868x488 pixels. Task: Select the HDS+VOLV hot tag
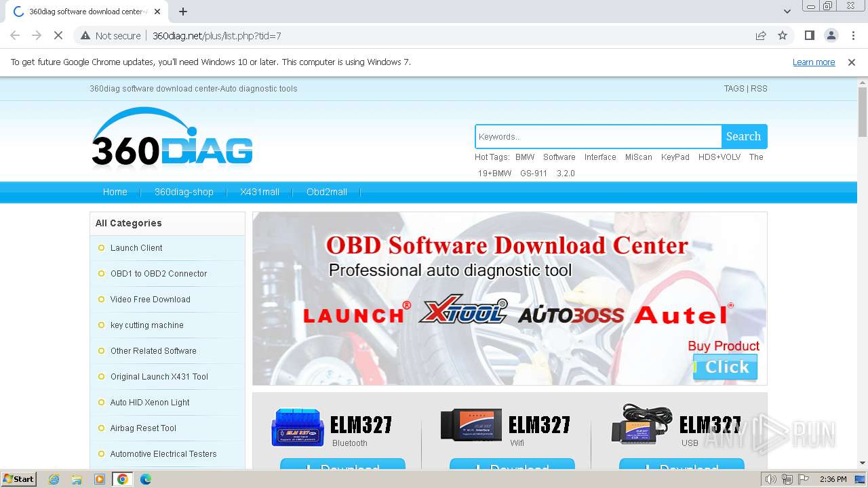(719, 157)
